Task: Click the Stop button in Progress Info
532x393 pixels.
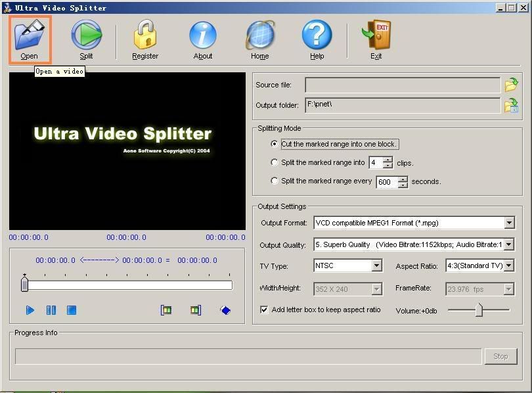Action: point(500,356)
